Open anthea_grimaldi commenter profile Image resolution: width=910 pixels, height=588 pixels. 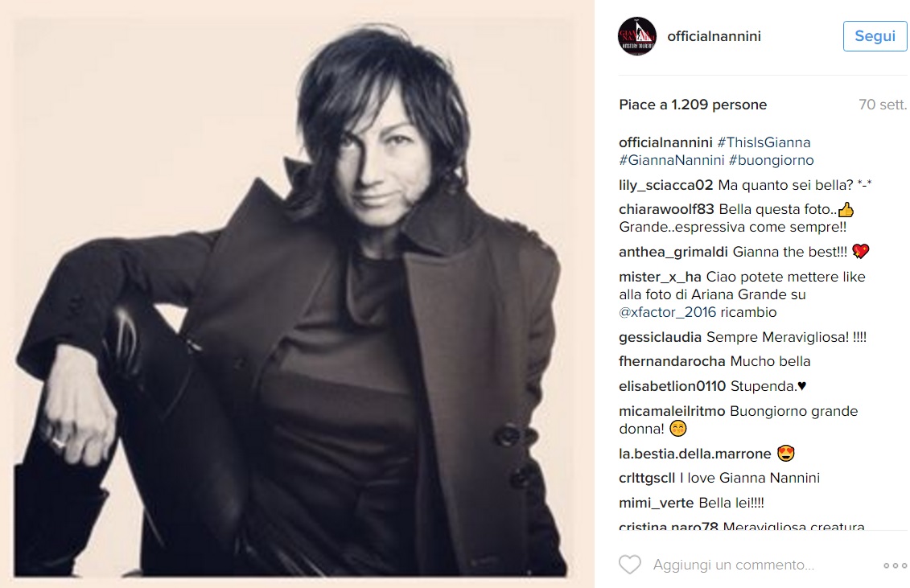click(x=673, y=252)
